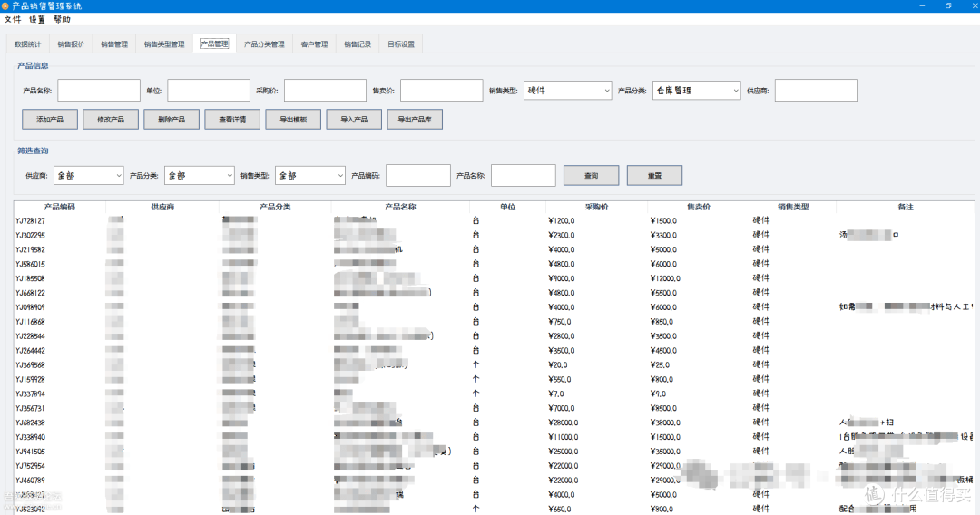Click the 单位 column header
The height and width of the screenshot is (515, 980).
507,208
